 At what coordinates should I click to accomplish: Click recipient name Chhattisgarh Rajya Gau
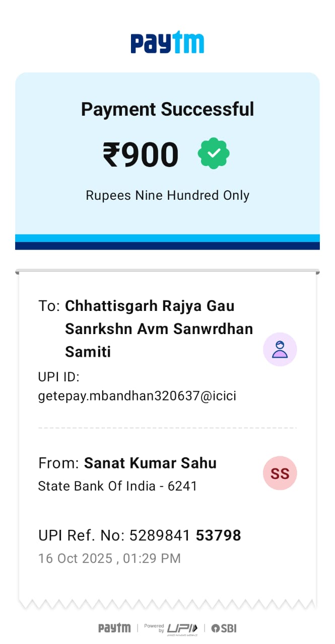coord(150,306)
